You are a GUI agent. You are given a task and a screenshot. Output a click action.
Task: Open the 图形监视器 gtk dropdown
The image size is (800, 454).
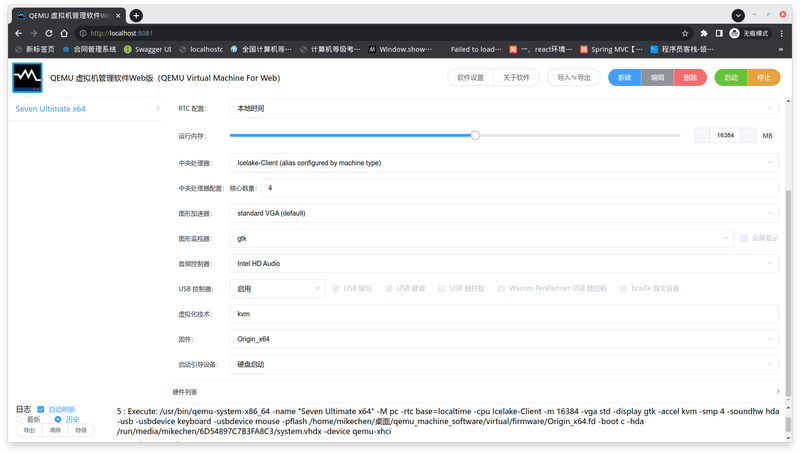tap(482, 238)
